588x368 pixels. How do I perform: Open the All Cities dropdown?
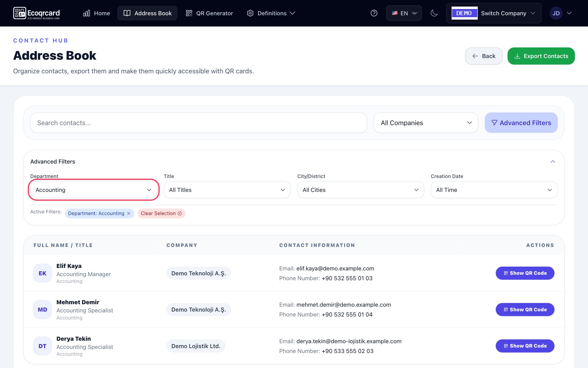pyautogui.click(x=360, y=190)
